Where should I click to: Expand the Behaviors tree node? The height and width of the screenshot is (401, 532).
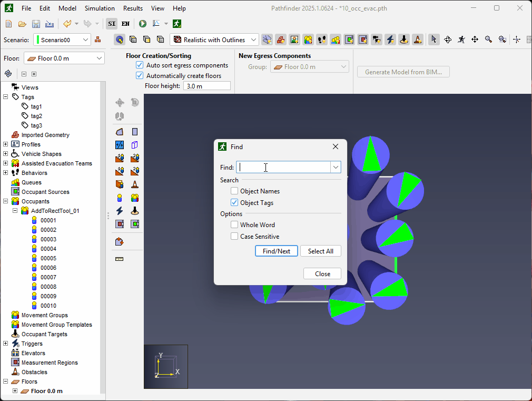tap(5, 173)
